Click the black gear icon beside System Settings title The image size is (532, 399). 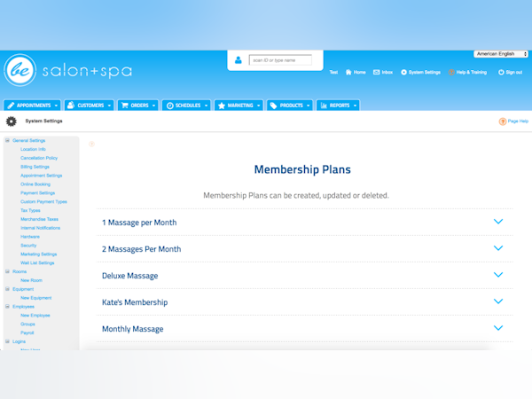12,121
